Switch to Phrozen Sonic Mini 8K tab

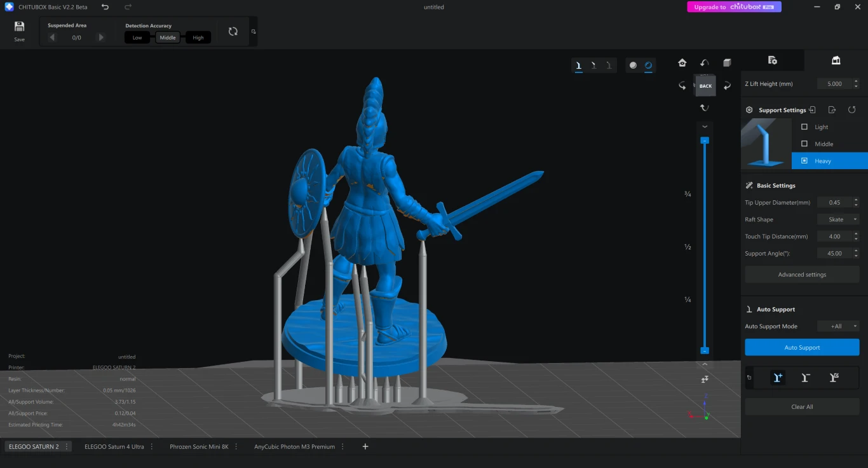pos(199,446)
